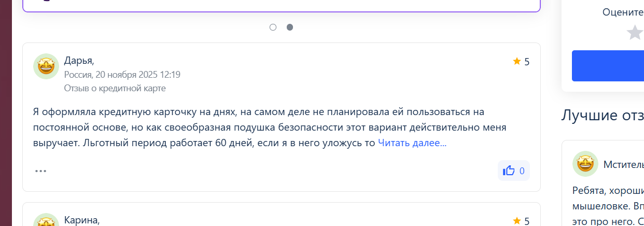The height and width of the screenshot is (226, 644).
Task: Click the "Отзыв о кредитной карте" label
Action: coord(115,88)
